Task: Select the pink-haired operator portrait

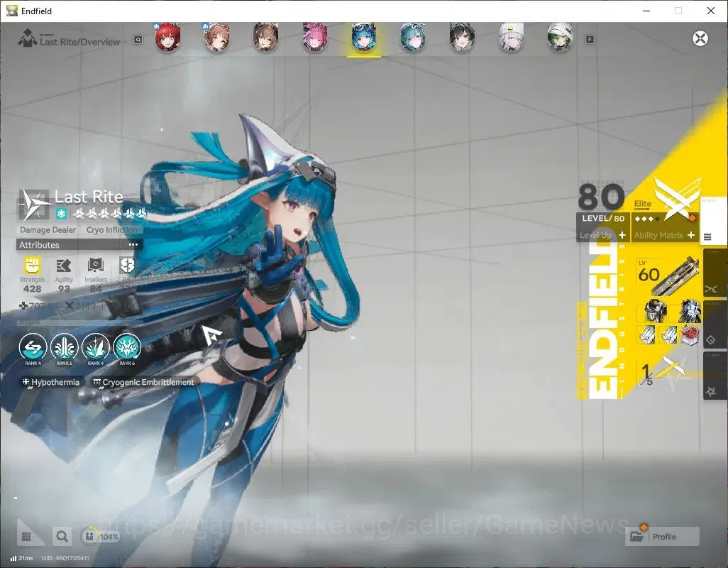Action: click(315, 38)
